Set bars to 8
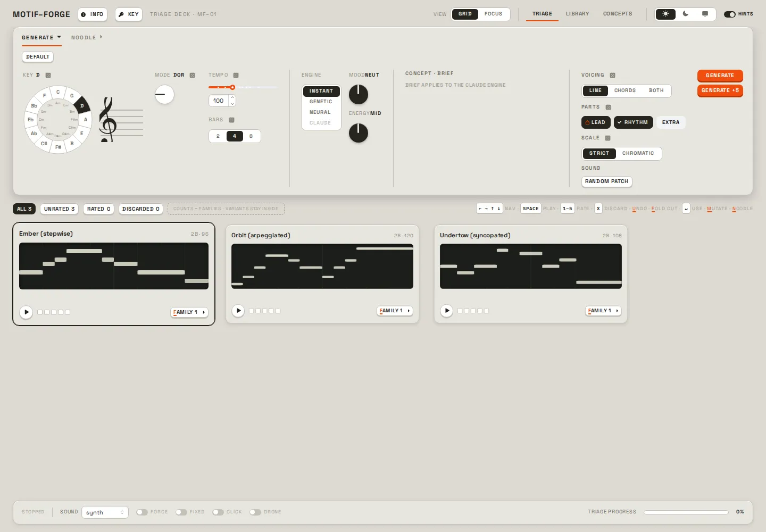Viewport: 766px width, 532px height. 251,136
